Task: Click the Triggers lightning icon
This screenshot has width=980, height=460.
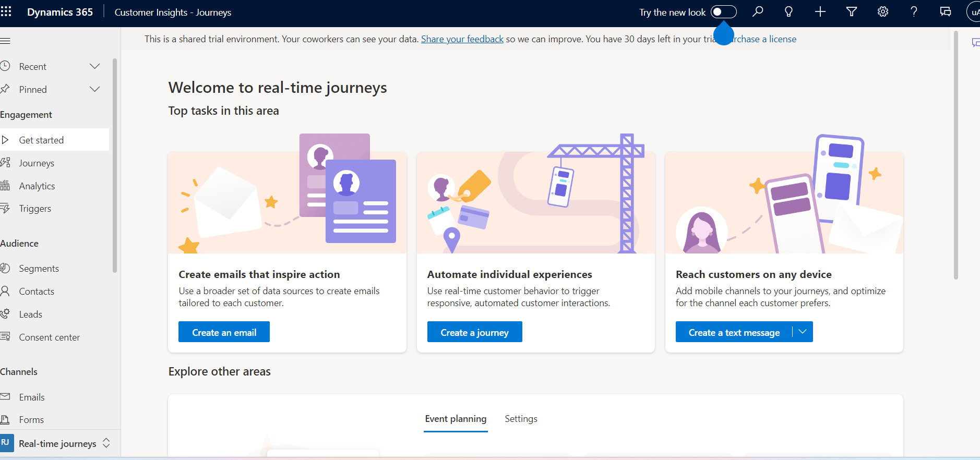Action: pyautogui.click(x=5, y=209)
